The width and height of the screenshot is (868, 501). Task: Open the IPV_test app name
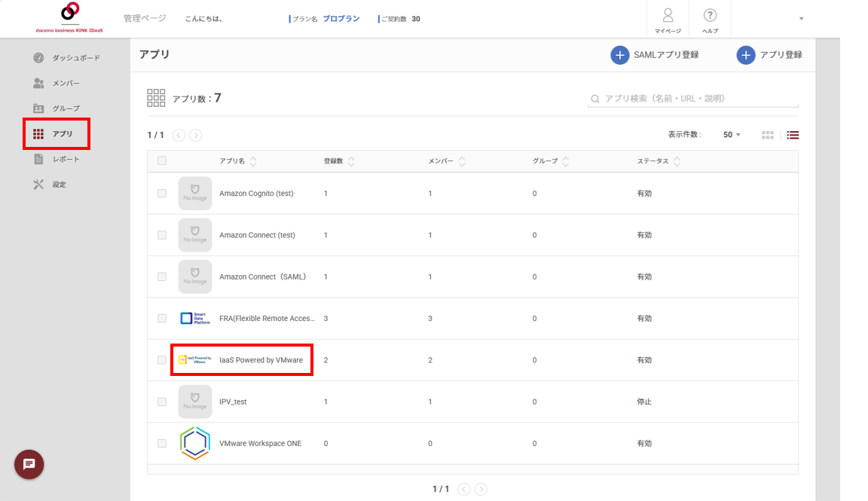click(233, 402)
